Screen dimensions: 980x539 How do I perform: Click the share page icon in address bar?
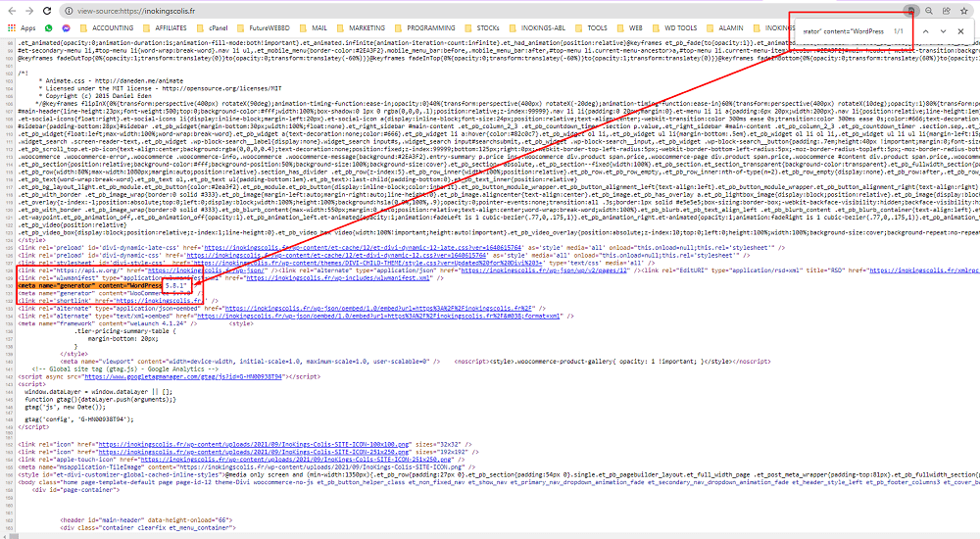pyautogui.click(x=947, y=11)
